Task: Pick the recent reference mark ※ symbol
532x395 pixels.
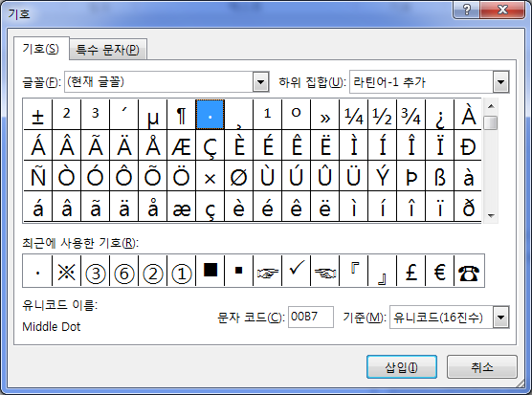Action: tap(67, 271)
